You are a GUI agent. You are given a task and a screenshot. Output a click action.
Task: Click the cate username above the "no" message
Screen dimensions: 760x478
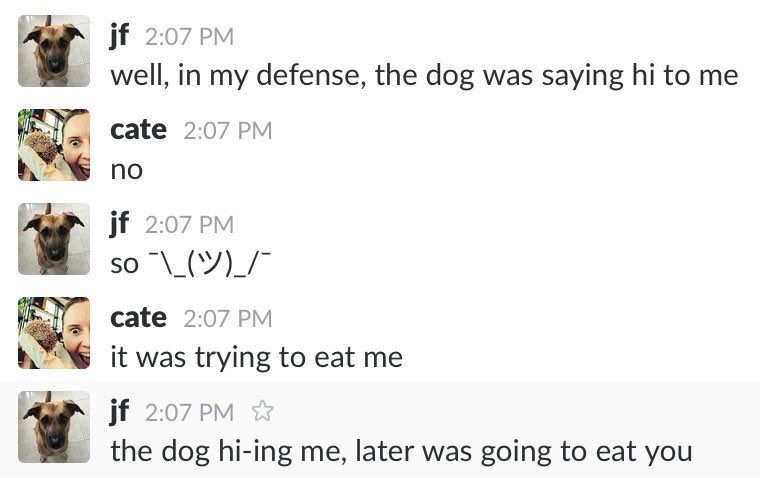(x=138, y=130)
